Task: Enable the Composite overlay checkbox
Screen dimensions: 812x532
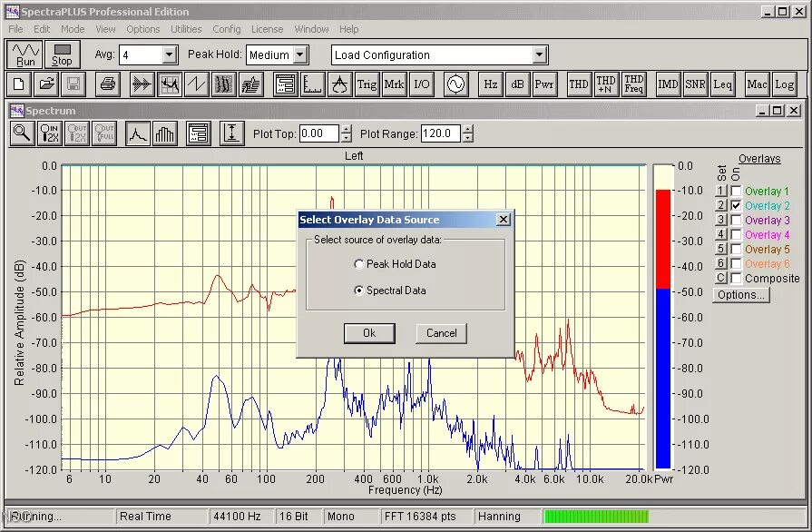Action: click(x=737, y=278)
